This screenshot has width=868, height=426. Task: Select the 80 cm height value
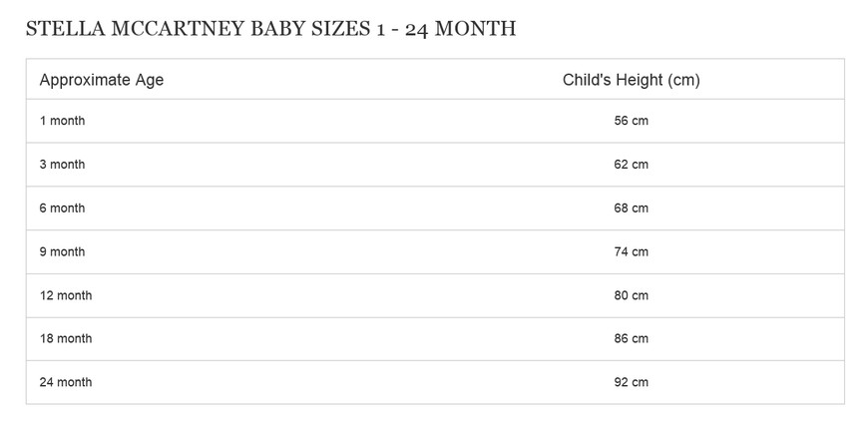(632, 295)
